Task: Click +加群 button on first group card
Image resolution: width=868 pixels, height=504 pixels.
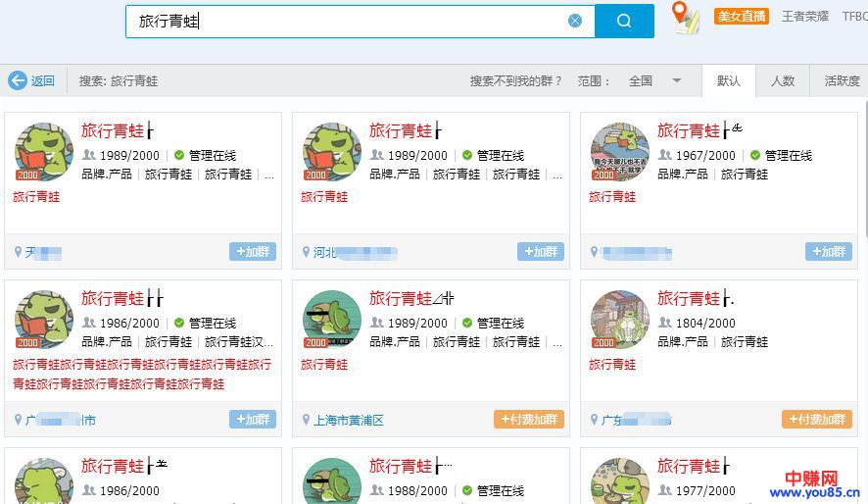Action: (253, 252)
